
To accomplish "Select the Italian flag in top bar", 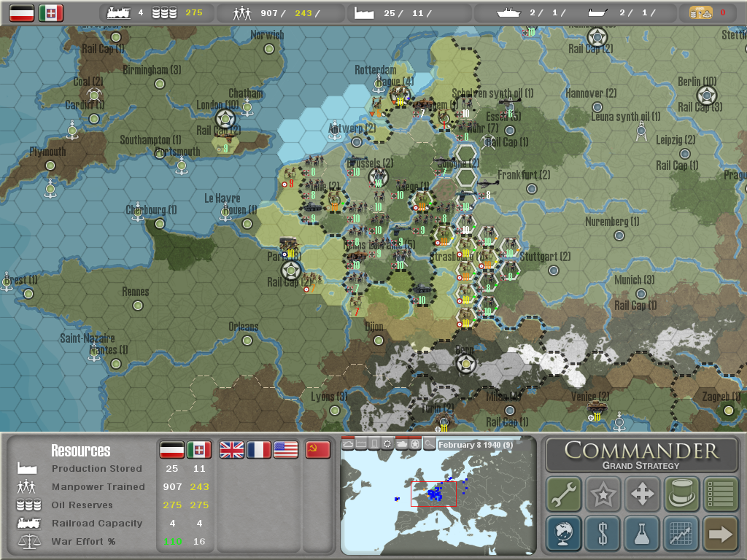I will pos(51,13).
